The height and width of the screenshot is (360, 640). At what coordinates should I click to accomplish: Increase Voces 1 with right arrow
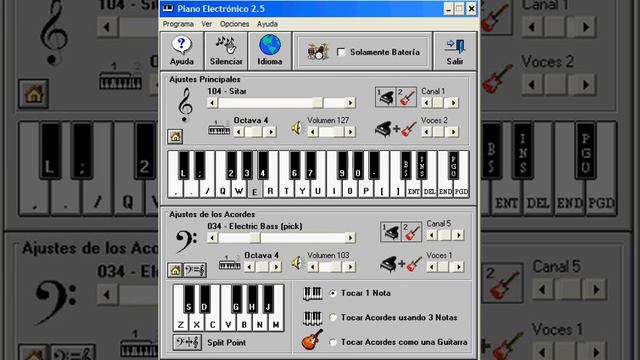458,267
